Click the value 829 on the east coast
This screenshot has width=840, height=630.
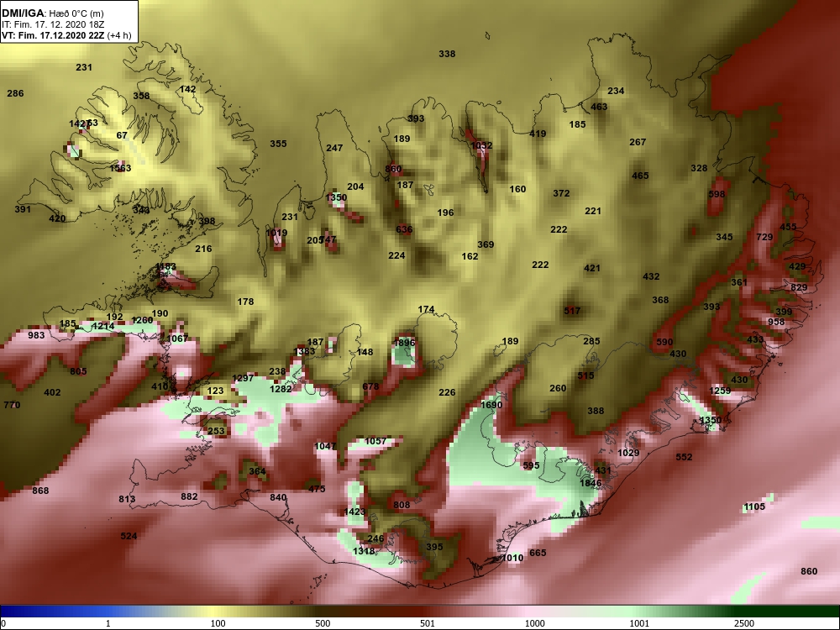799,287
